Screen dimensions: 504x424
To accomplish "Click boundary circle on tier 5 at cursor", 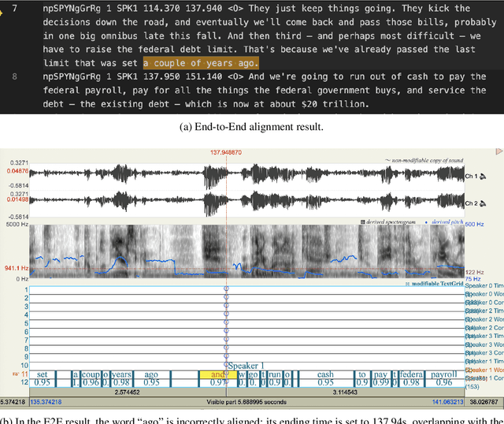I will pos(226,322).
